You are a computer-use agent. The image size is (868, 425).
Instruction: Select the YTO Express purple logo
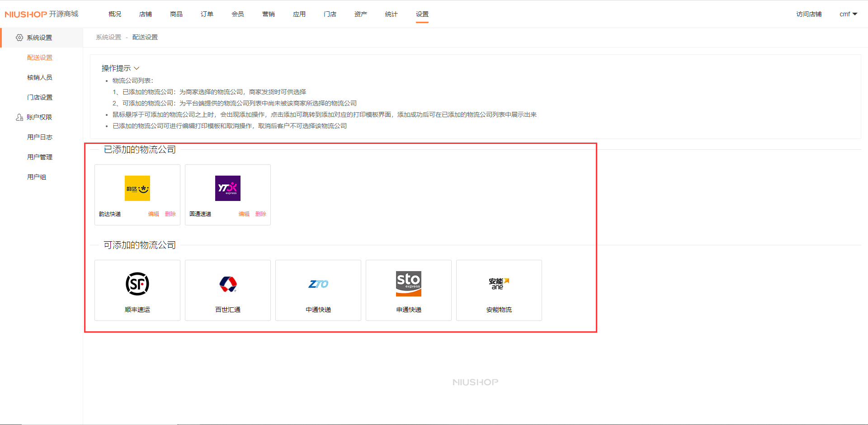pyautogui.click(x=228, y=188)
